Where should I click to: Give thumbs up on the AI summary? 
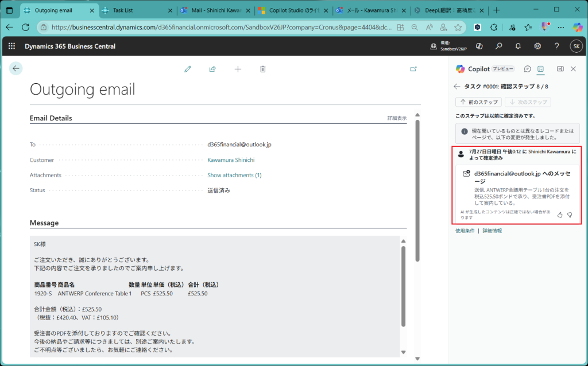tap(560, 215)
